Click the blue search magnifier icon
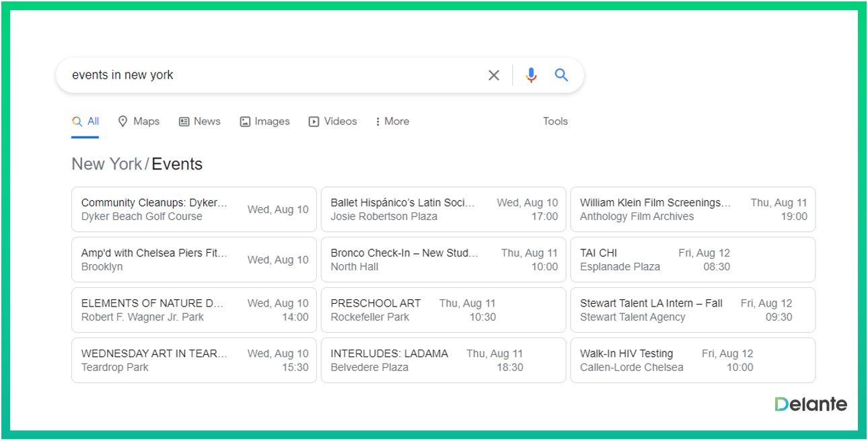The height and width of the screenshot is (441, 868). (561, 75)
